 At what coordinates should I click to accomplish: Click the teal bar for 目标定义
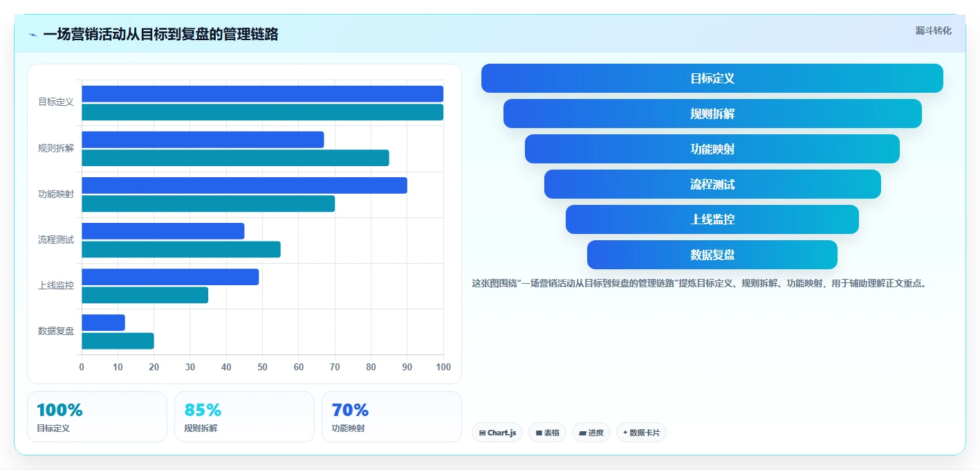point(262,112)
